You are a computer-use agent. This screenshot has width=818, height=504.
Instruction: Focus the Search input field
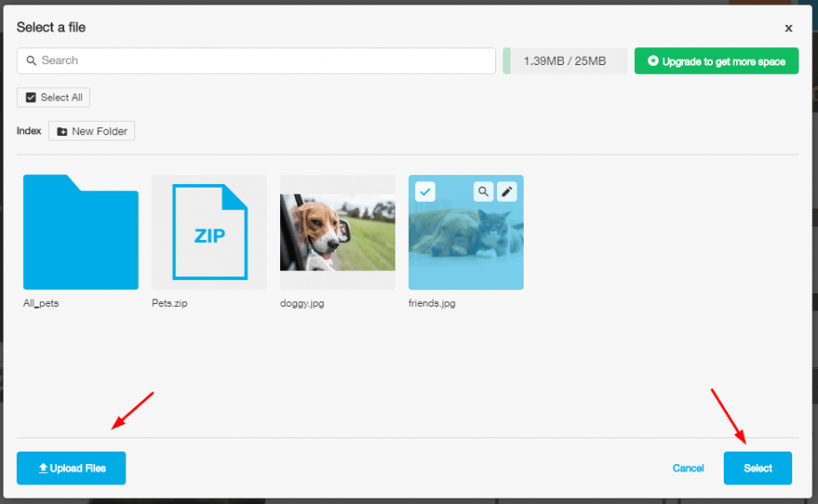[x=256, y=60]
